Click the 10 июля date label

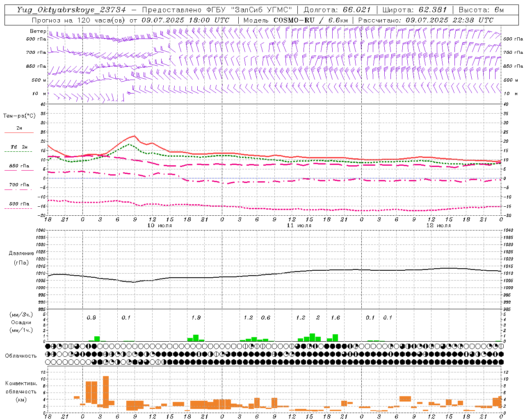point(160,226)
